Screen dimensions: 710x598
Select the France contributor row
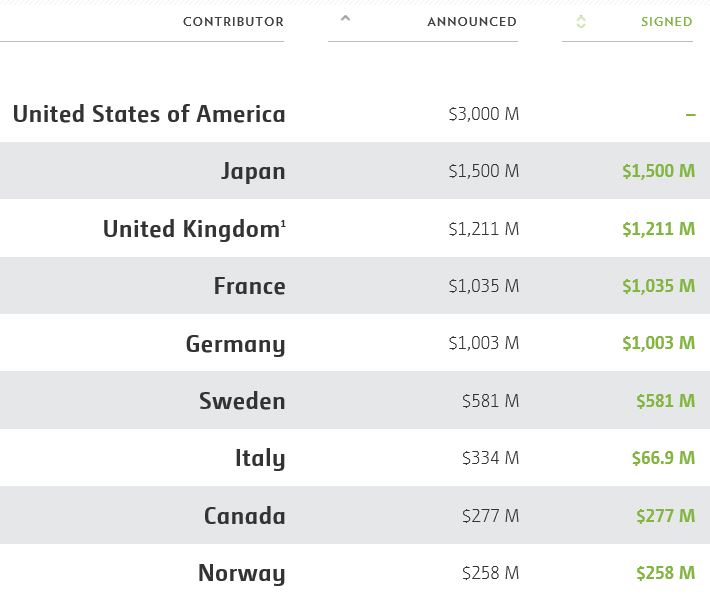tap(249, 286)
